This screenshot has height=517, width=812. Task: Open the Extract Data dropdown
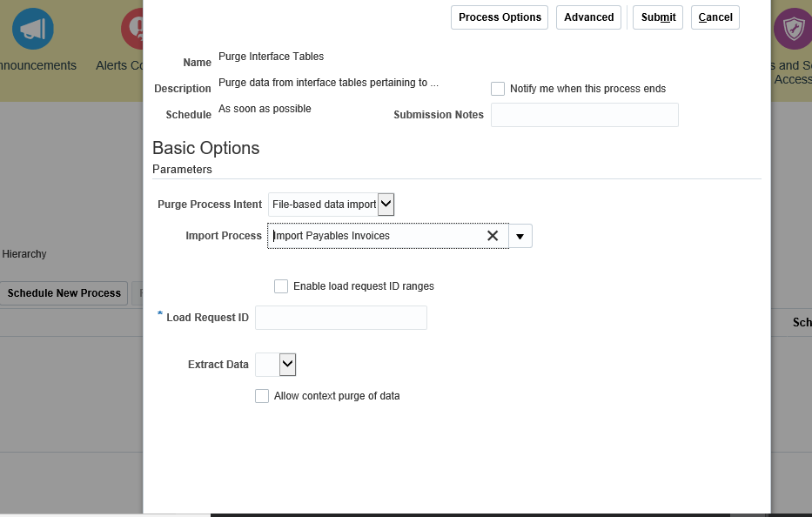(x=288, y=364)
